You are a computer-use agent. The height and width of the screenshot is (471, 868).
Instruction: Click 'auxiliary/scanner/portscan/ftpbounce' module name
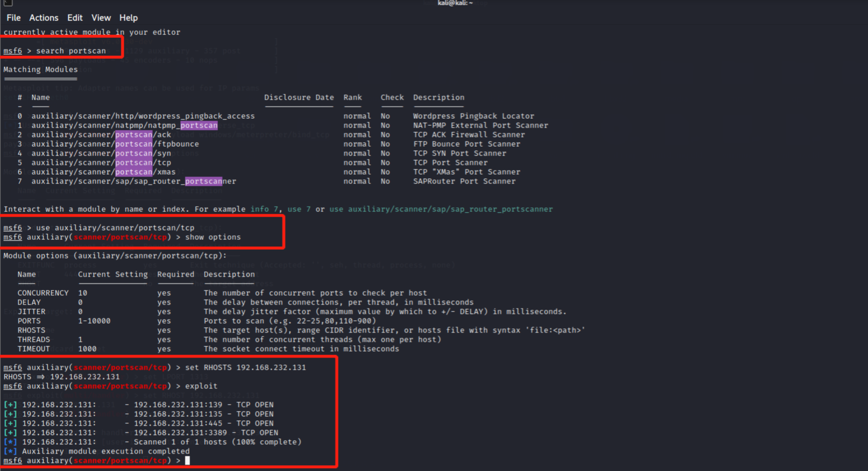[x=115, y=144]
